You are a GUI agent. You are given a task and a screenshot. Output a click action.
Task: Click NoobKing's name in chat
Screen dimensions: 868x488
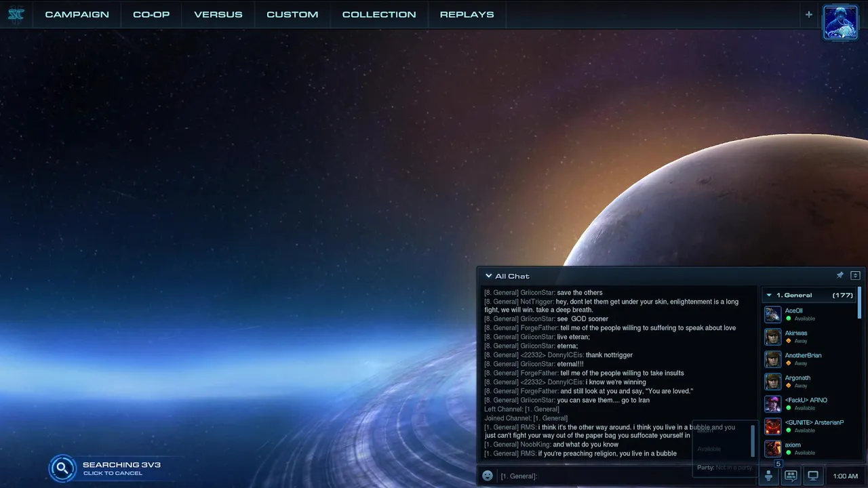click(535, 445)
